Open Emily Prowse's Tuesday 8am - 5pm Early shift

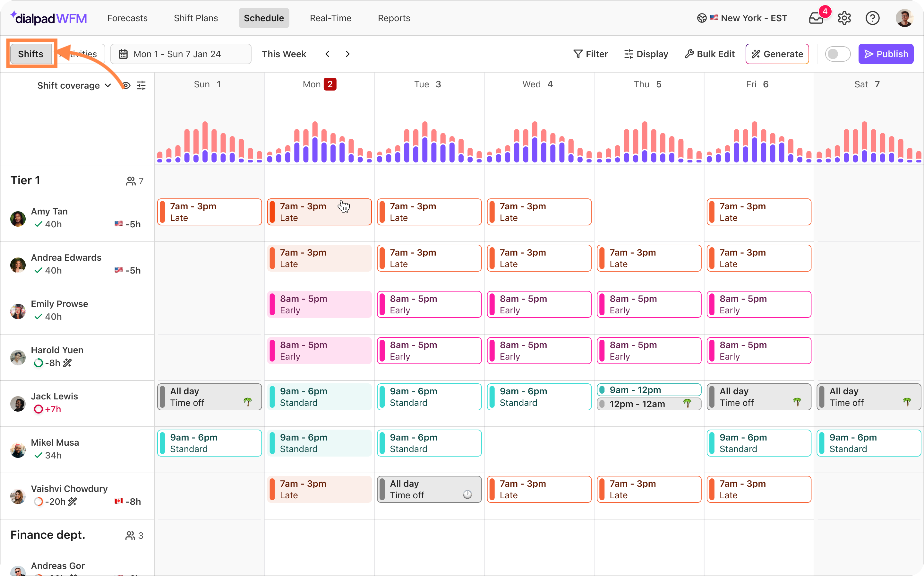click(429, 304)
